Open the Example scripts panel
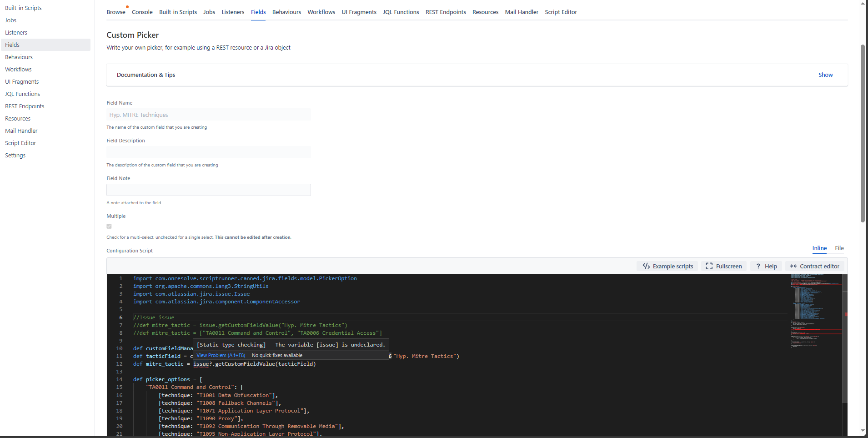The height and width of the screenshot is (438, 868). click(x=667, y=266)
